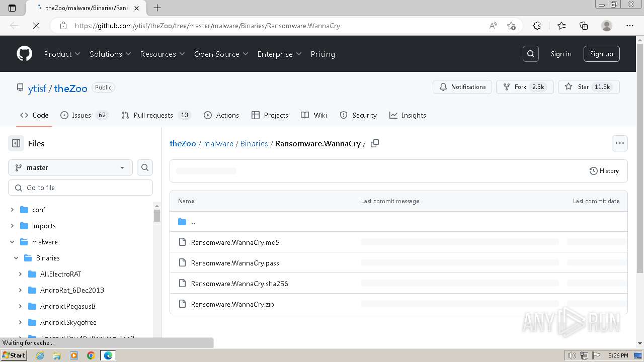Expand the Resources menu
The image size is (644, 362).
163,54
